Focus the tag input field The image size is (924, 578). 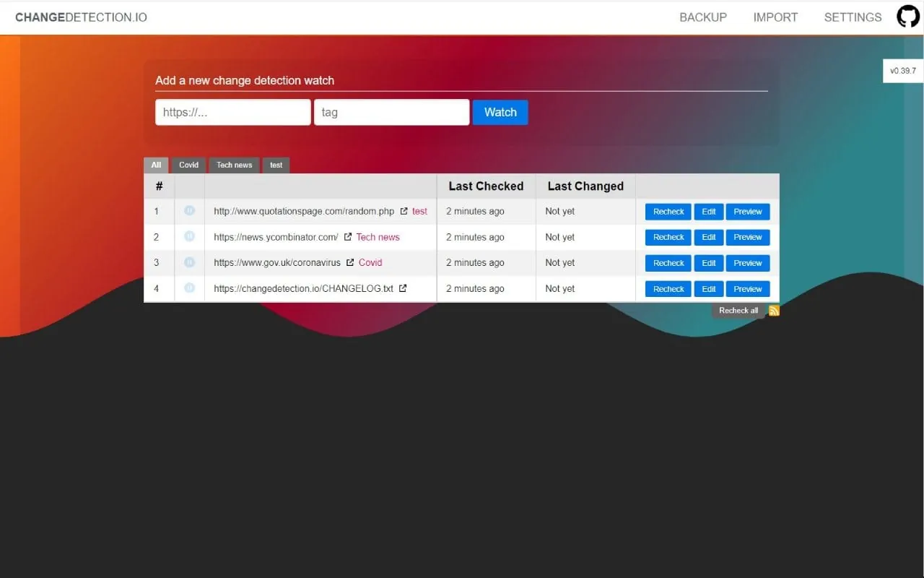click(391, 112)
